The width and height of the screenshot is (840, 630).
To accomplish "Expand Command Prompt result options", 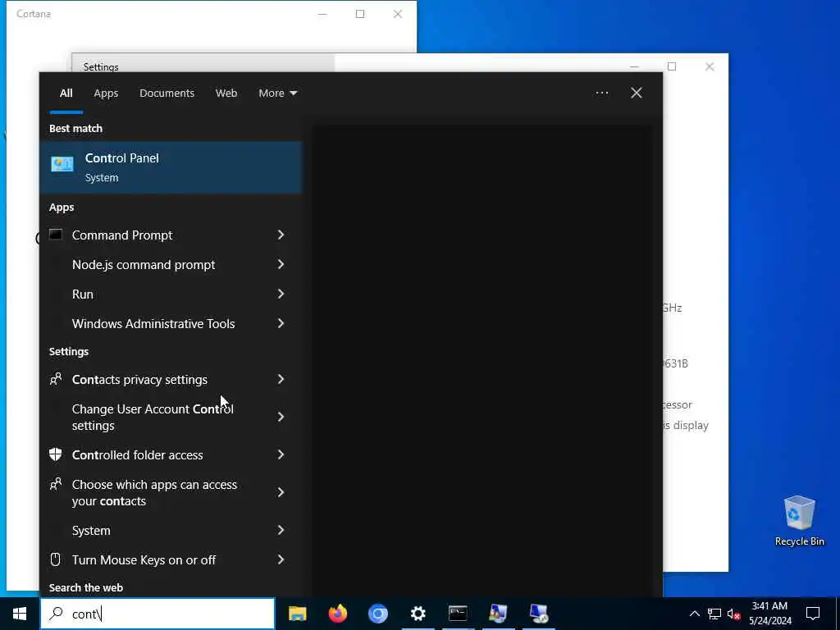I will [281, 235].
